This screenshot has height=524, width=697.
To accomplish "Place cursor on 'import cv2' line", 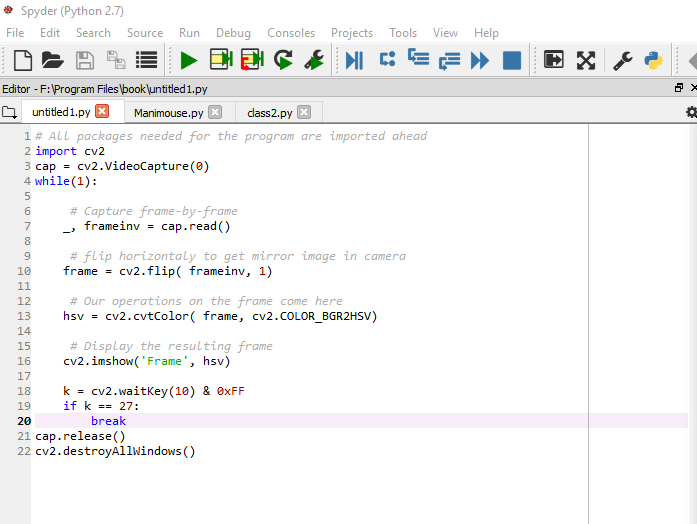I will click(x=70, y=151).
